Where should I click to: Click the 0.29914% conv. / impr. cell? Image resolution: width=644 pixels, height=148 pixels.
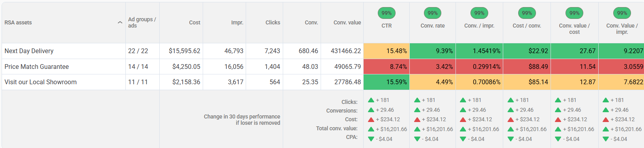coord(479,67)
